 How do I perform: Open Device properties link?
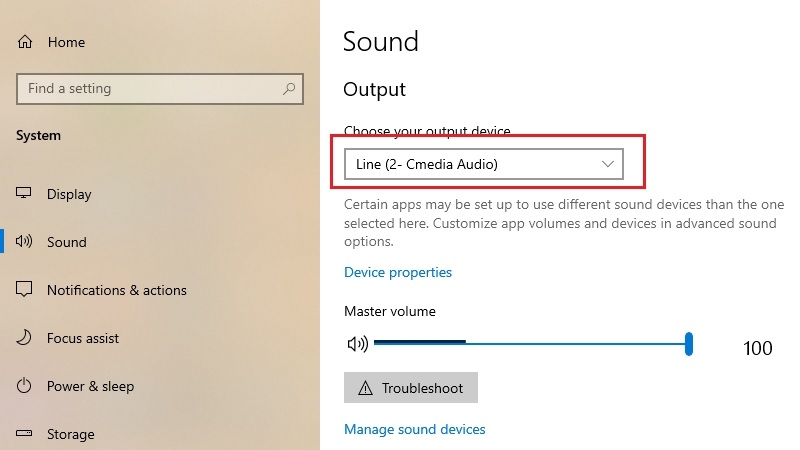coord(398,272)
